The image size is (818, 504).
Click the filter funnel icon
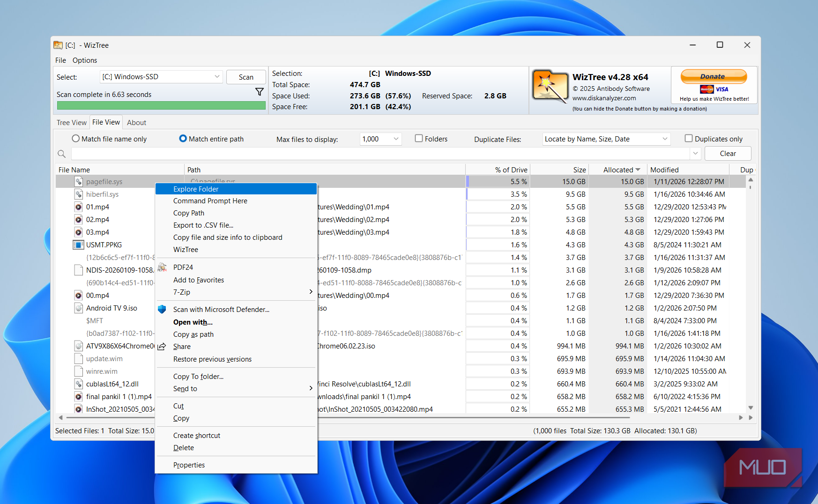click(x=259, y=92)
